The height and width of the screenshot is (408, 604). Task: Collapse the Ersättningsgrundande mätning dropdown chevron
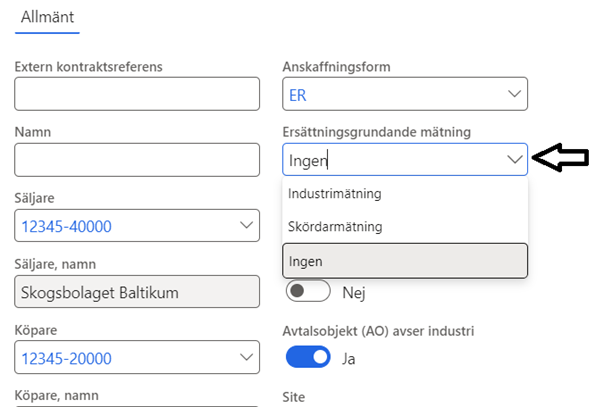click(x=515, y=159)
